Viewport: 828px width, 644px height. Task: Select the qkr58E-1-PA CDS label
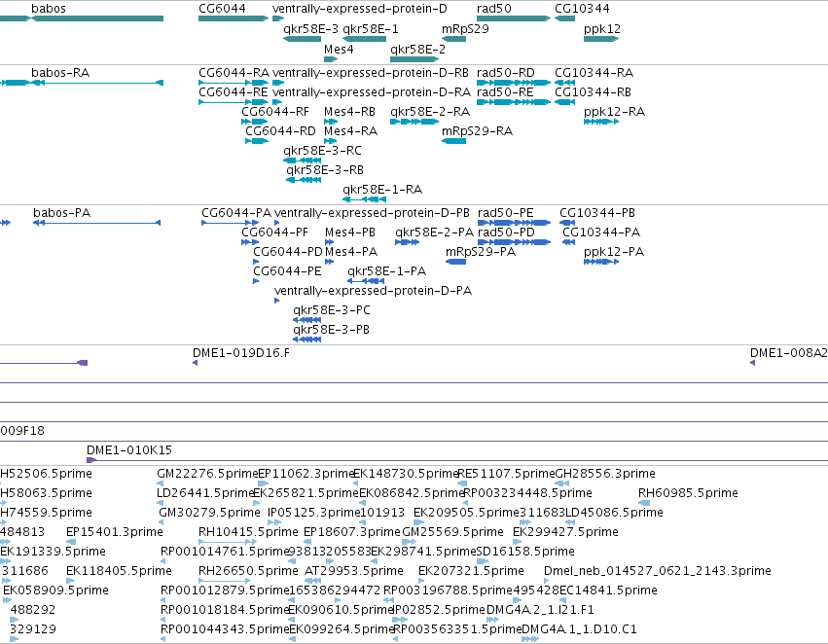pos(386,271)
